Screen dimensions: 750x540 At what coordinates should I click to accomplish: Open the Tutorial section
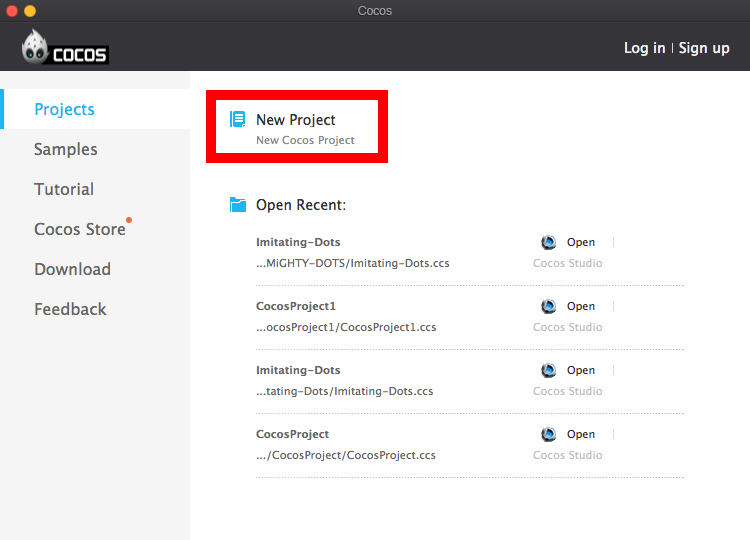tap(64, 189)
